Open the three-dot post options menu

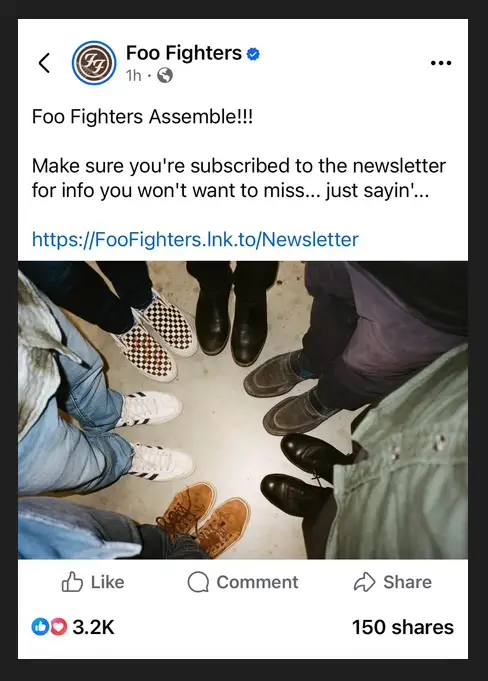coord(441,63)
